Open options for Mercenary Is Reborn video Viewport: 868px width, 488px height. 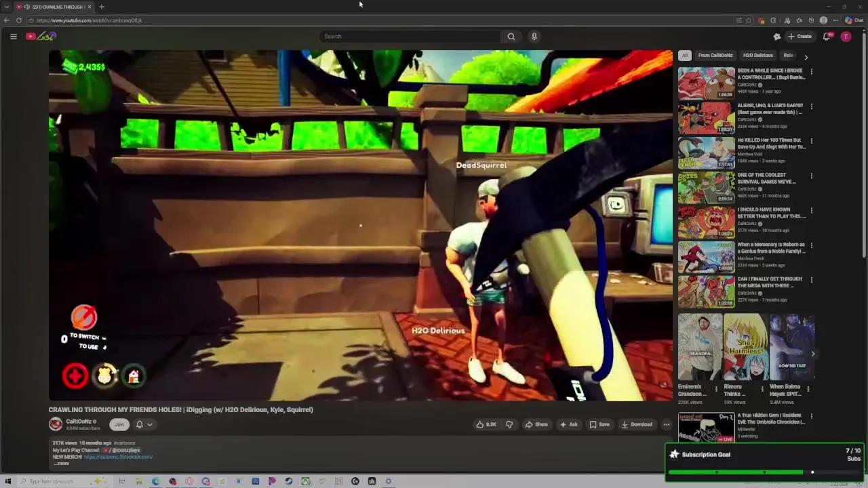812,245
